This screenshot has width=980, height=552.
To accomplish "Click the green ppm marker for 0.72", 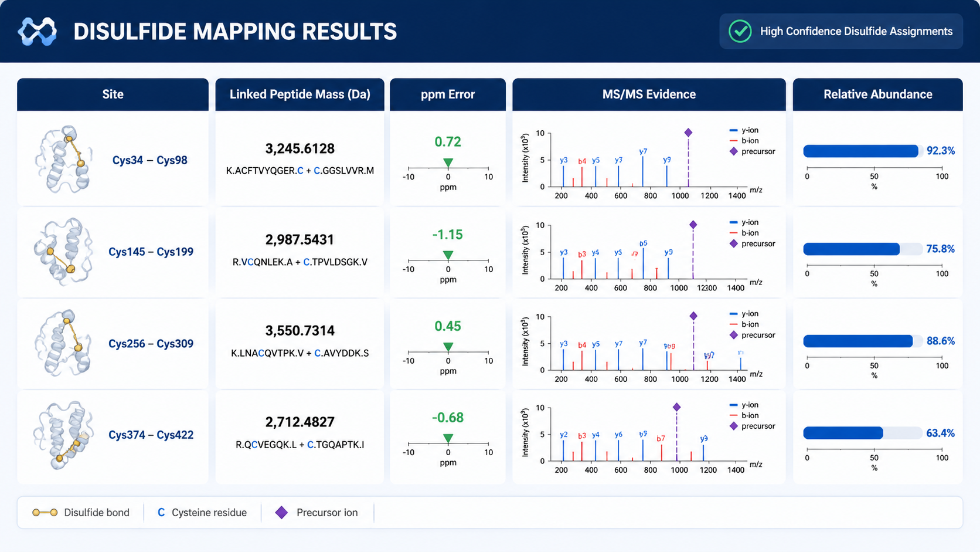I will pyautogui.click(x=448, y=162).
